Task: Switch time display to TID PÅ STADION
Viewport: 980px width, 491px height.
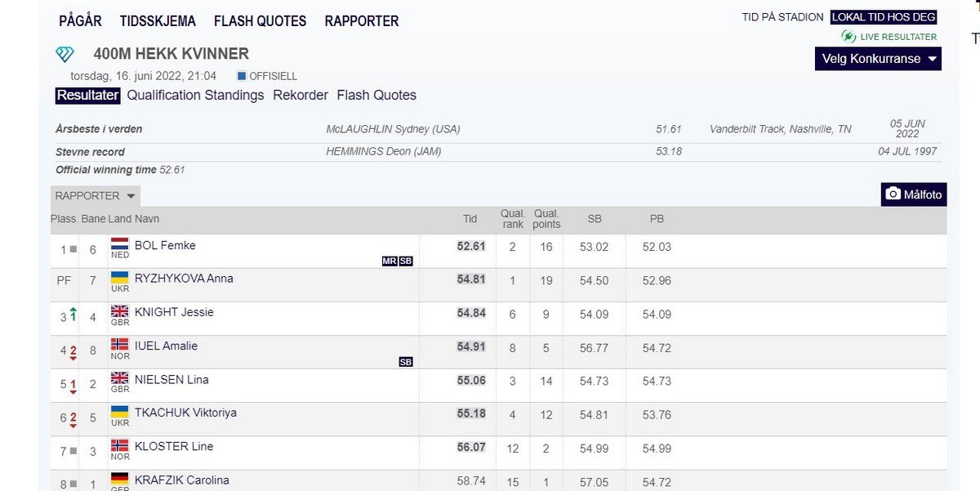Action: coord(782,17)
